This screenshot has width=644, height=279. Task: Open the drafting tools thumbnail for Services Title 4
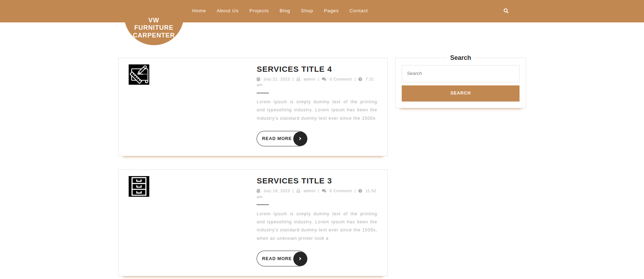139,75
